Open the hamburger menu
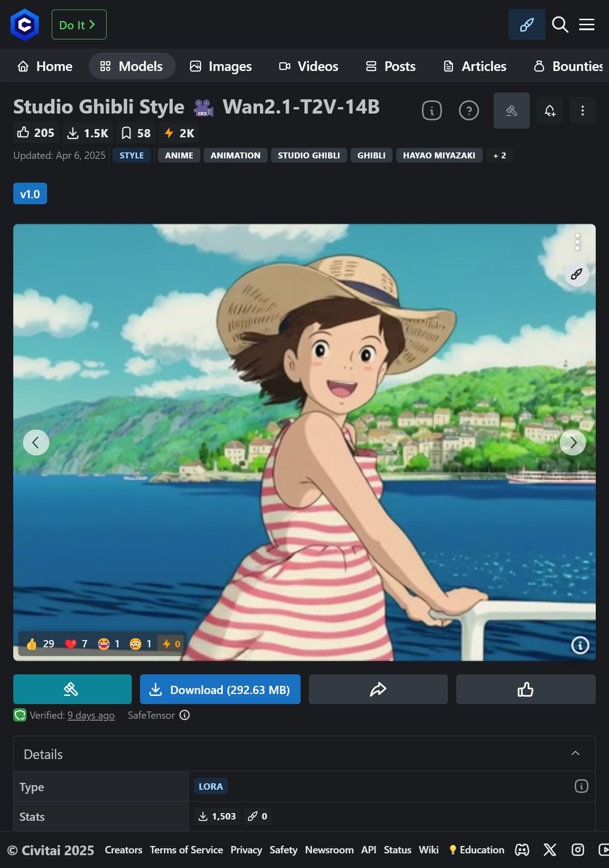609x868 pixels. coord(587,25)
